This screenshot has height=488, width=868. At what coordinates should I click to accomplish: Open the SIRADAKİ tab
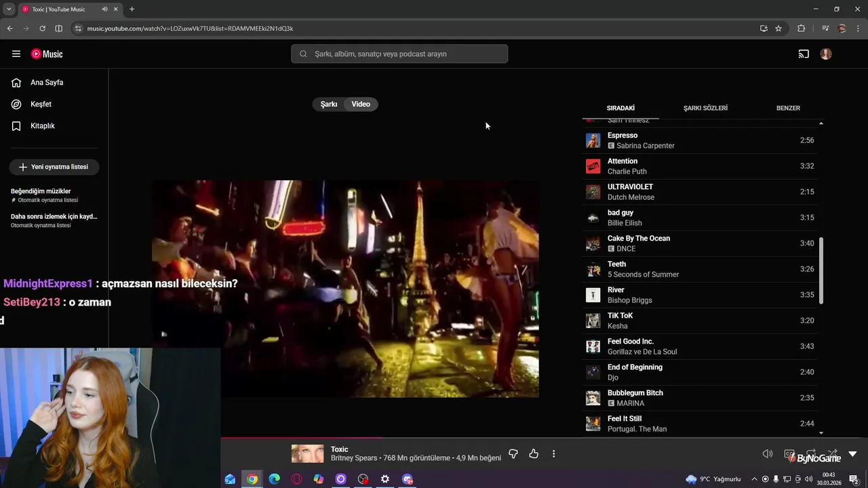[x=620, y=108]
